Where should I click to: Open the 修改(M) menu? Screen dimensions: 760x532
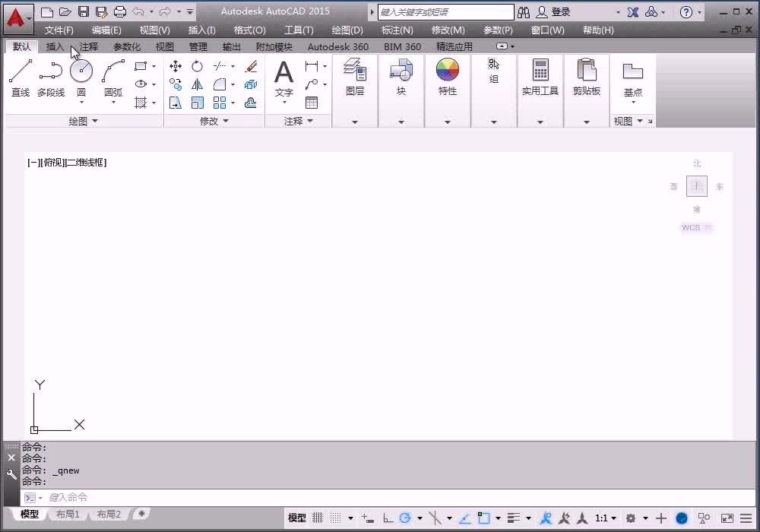tap(448, 30)
